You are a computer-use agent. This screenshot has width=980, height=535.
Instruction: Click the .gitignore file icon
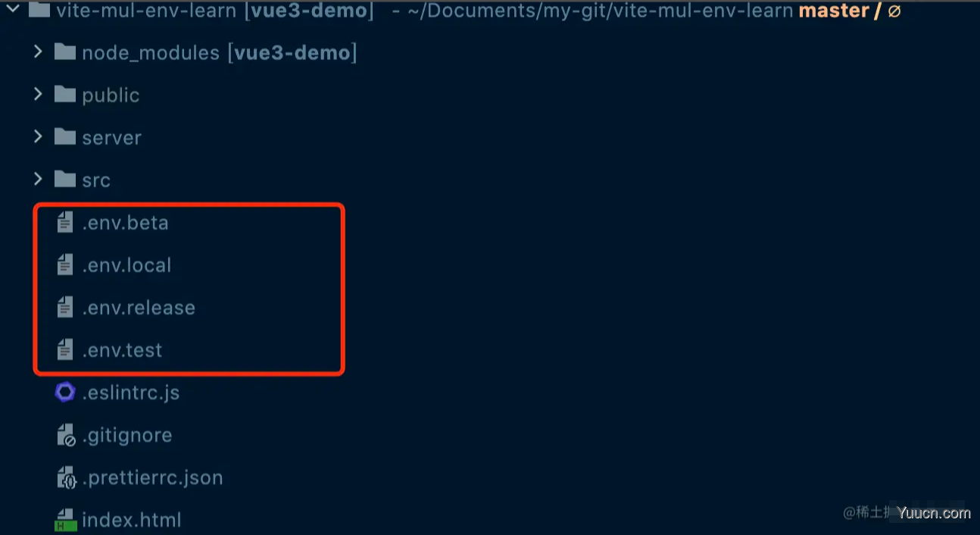66,434
